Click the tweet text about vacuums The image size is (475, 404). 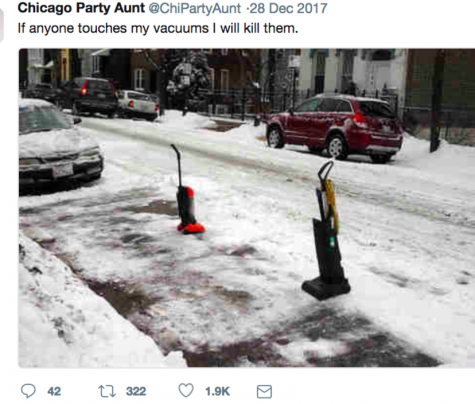158,28
